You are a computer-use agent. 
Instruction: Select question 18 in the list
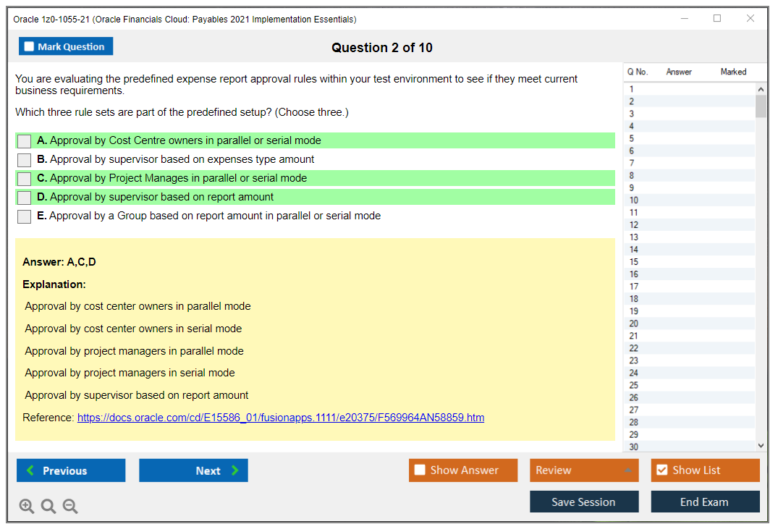(689, 299)
